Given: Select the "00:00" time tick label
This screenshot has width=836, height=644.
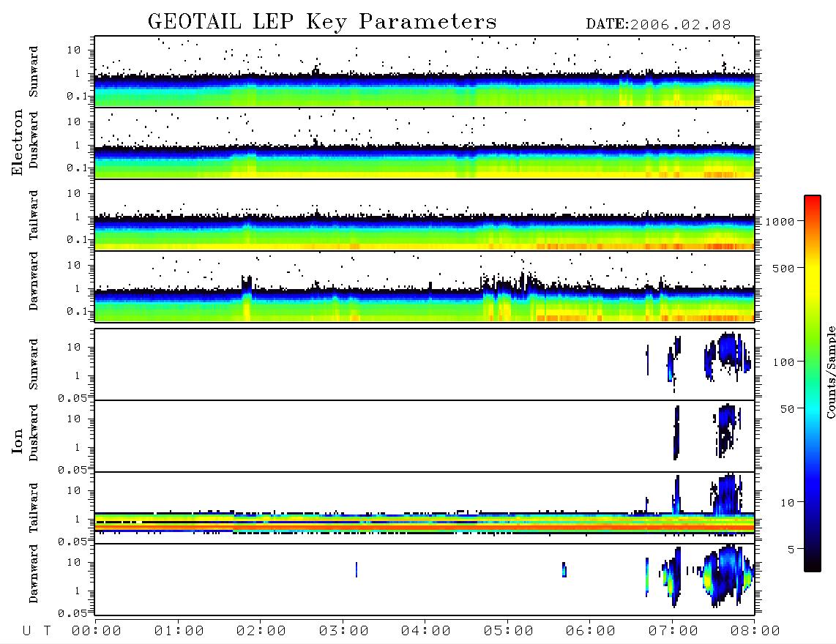Looking at the screenshot, I should (97, 631).
